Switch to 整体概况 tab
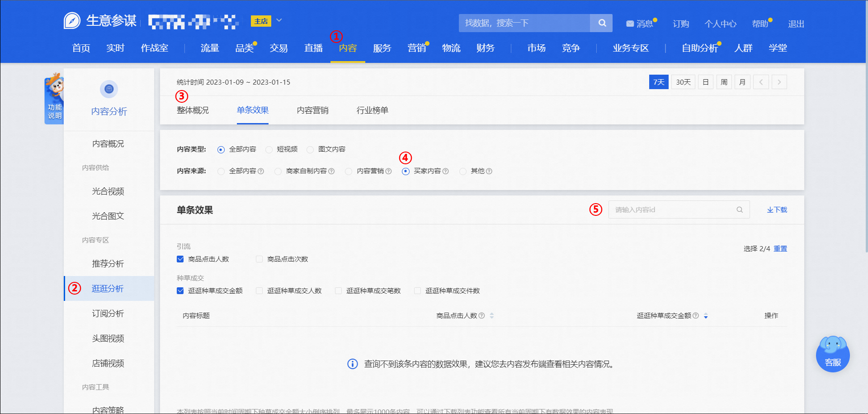Image resolution: width=868 pixels, height=414 pixels. pyautogui.click(x=193, y=110)
